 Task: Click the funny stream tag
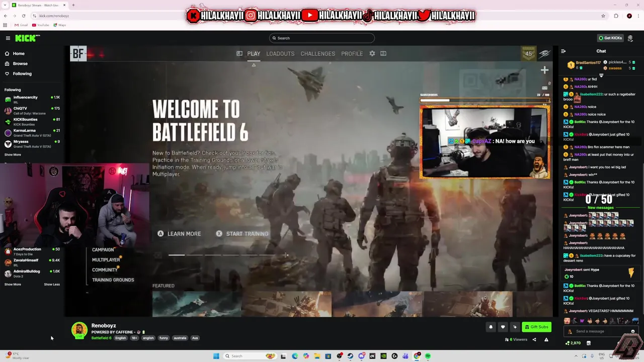164,338
